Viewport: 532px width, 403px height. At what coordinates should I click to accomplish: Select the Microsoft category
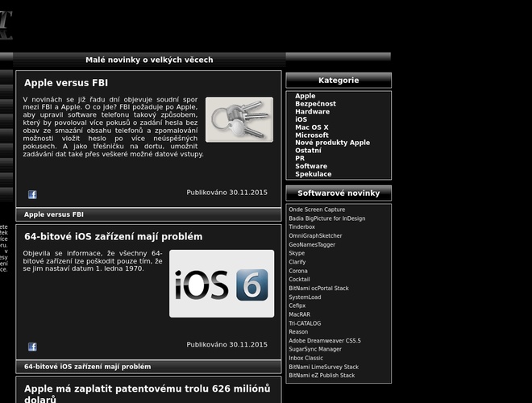[311, 135]
